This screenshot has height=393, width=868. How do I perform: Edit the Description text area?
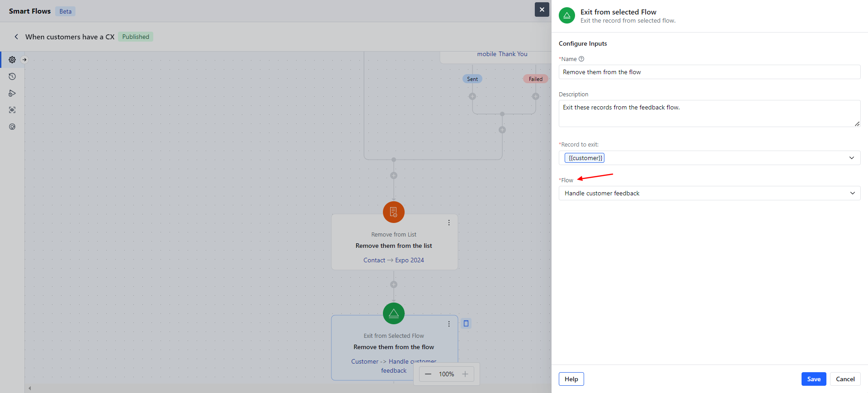pos(710,114)
